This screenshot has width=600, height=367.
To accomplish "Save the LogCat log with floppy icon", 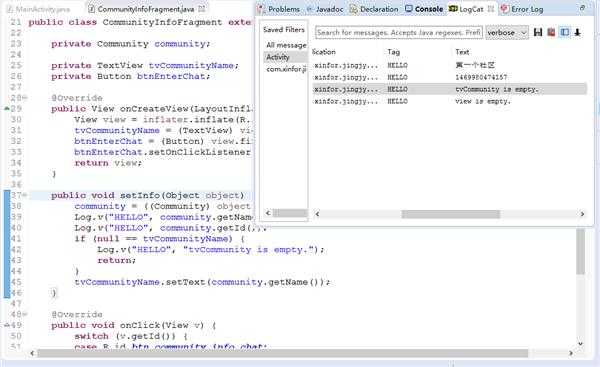I will [538, 33].
